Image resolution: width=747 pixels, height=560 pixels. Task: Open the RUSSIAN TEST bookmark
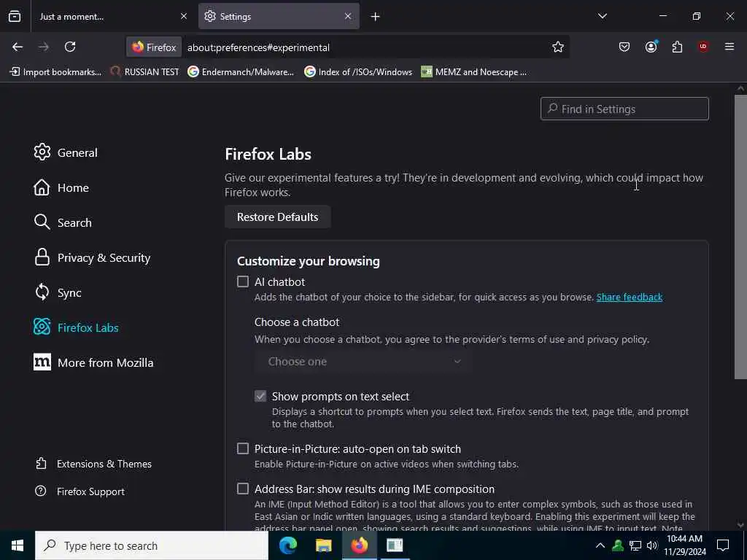145,72
